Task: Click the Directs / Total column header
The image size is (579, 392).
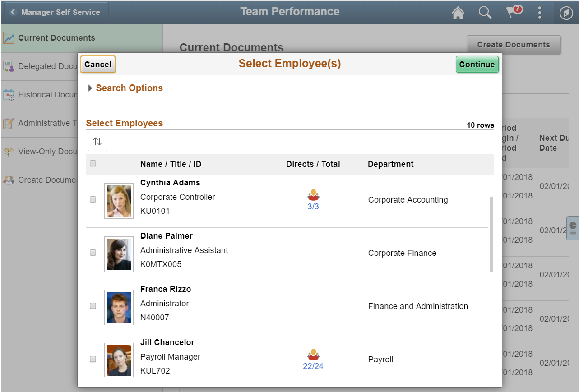Action: coord(313,164)
